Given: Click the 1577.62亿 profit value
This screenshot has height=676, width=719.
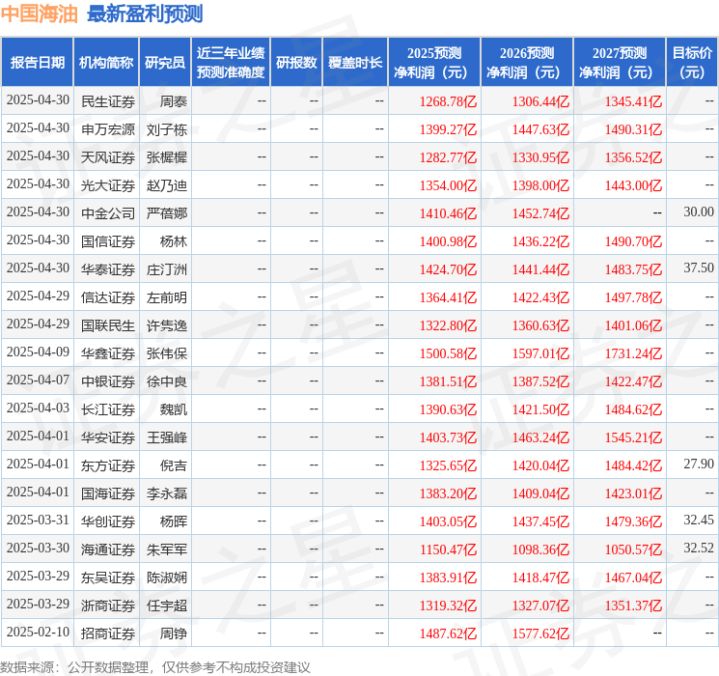Looking at the screenshot, I should (x=541, y=633).
